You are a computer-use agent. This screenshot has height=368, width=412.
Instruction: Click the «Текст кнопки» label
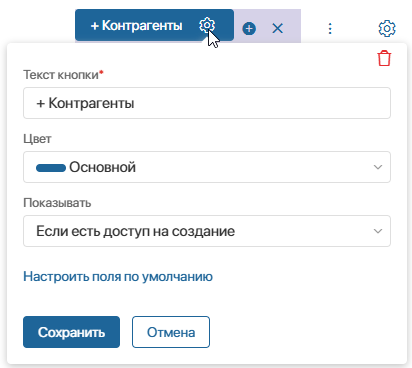63,75
